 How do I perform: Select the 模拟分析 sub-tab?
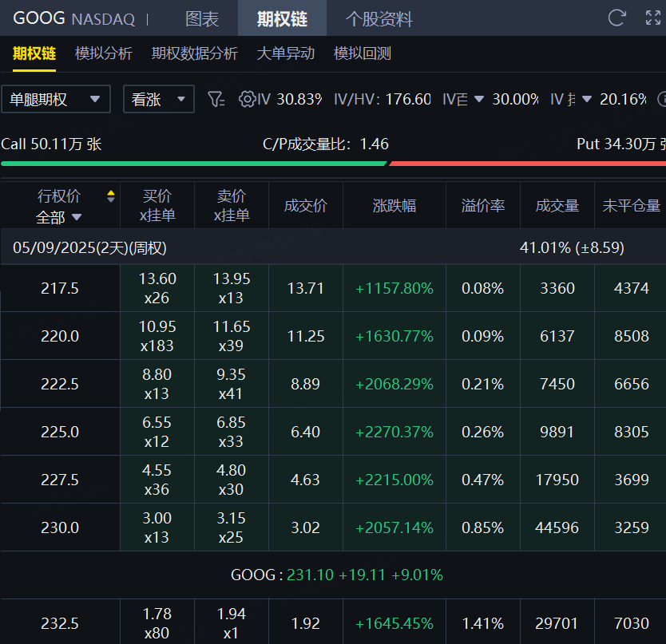click(x=104, y=53)
